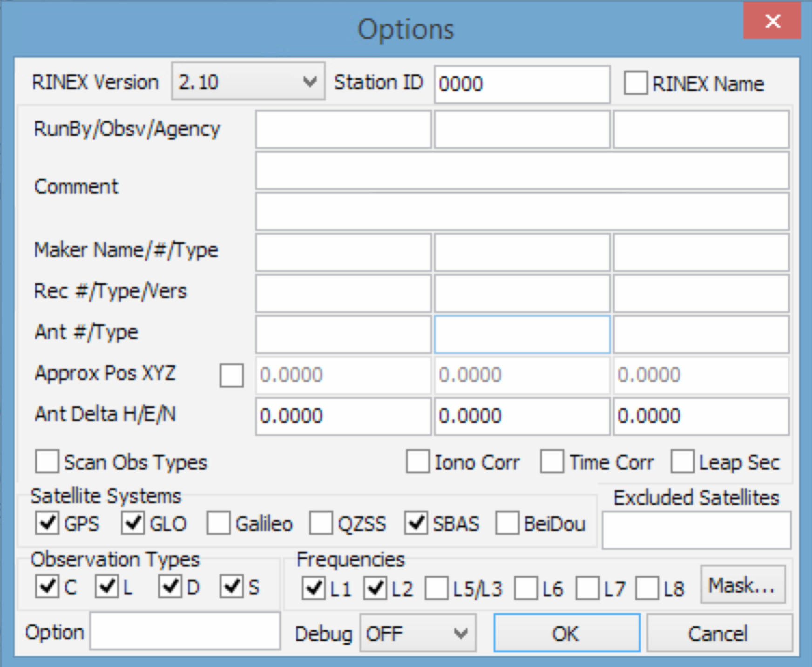The width and height of the screenshot is (812, 667).
Task: Click the second Rec #/Type/Vers field
Action: coord(522,293)
